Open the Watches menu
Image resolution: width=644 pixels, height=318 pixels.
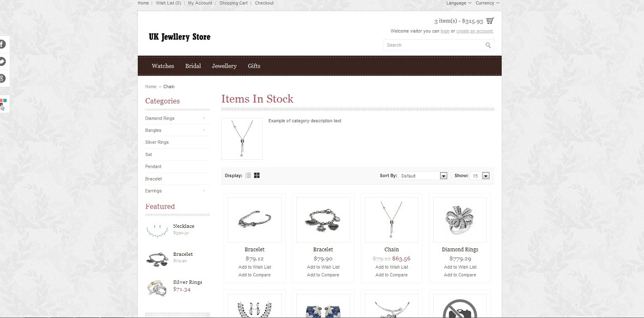point(163,66)
